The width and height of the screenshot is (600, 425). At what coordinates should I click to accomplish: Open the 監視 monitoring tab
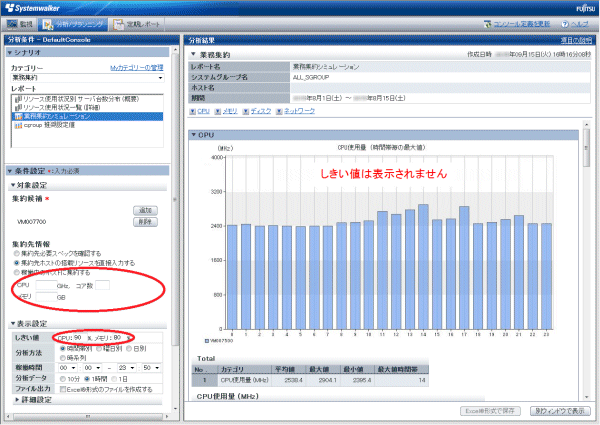click(x=21, y=20)
